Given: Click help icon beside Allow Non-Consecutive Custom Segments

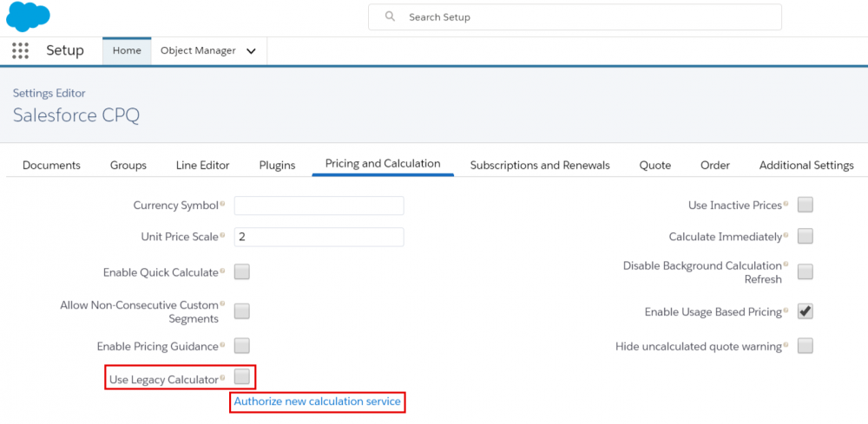Looking at the screenshot, I should pos(222,303).
